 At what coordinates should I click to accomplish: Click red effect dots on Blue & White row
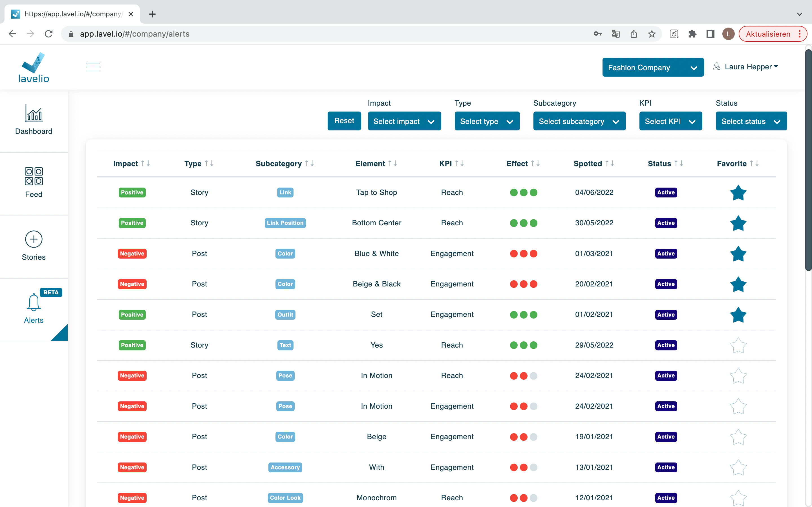[x=524, y=254]
